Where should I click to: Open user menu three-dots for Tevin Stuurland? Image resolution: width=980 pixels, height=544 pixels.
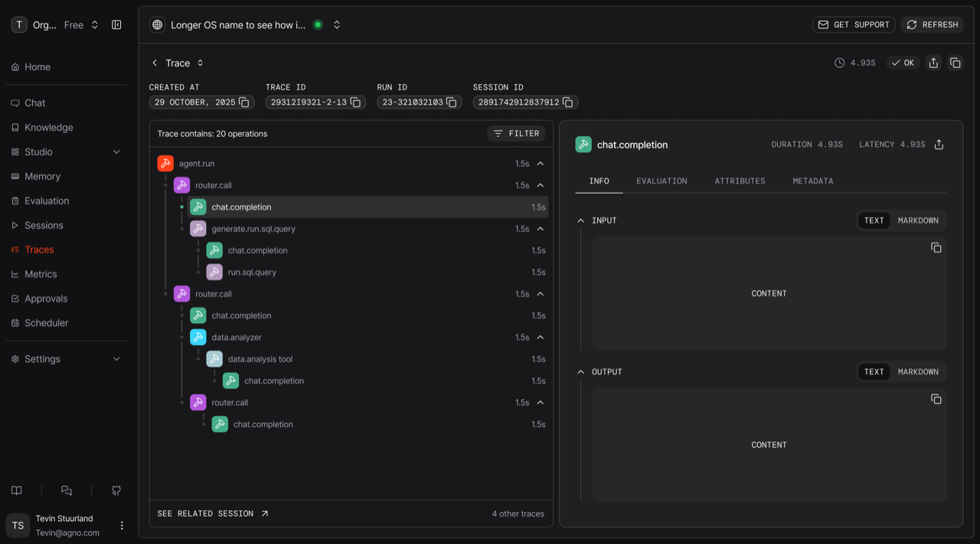(x=122, y=526)
